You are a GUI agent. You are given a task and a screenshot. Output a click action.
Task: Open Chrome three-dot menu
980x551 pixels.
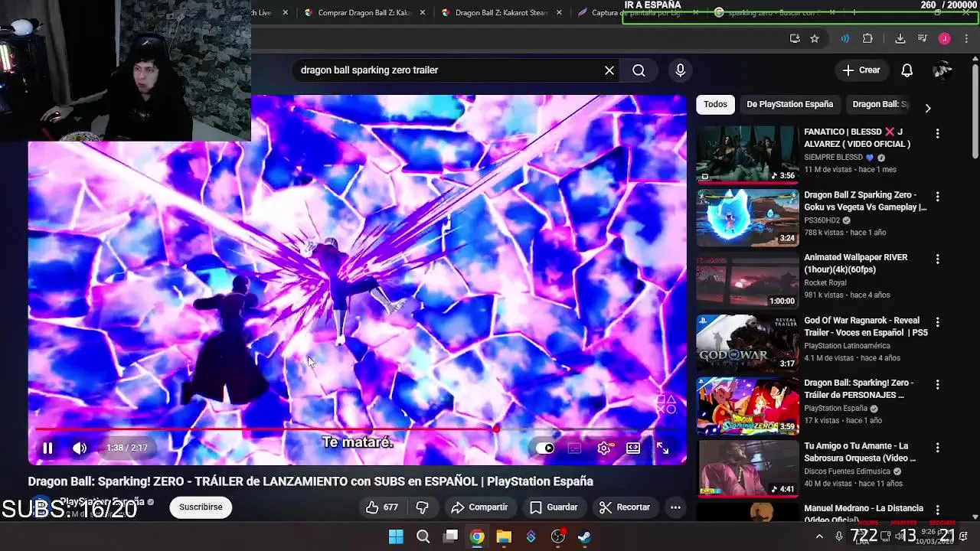tap(966, 38)
